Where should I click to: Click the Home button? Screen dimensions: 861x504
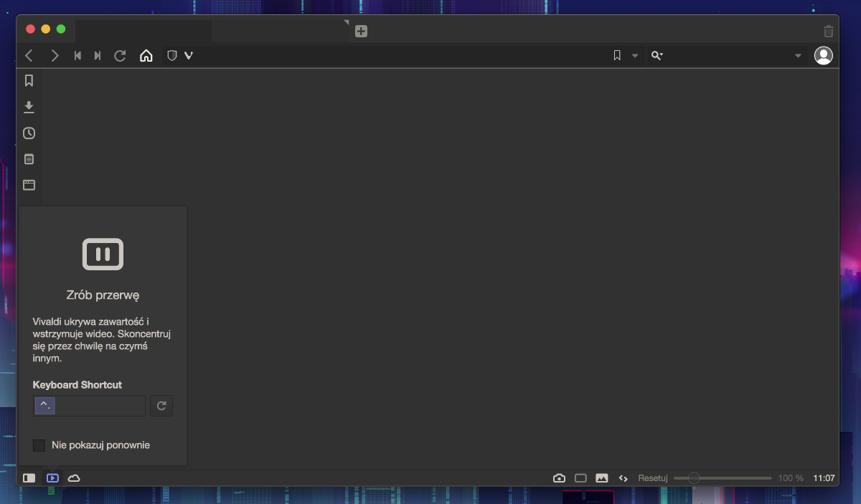[x=146, y=56]
